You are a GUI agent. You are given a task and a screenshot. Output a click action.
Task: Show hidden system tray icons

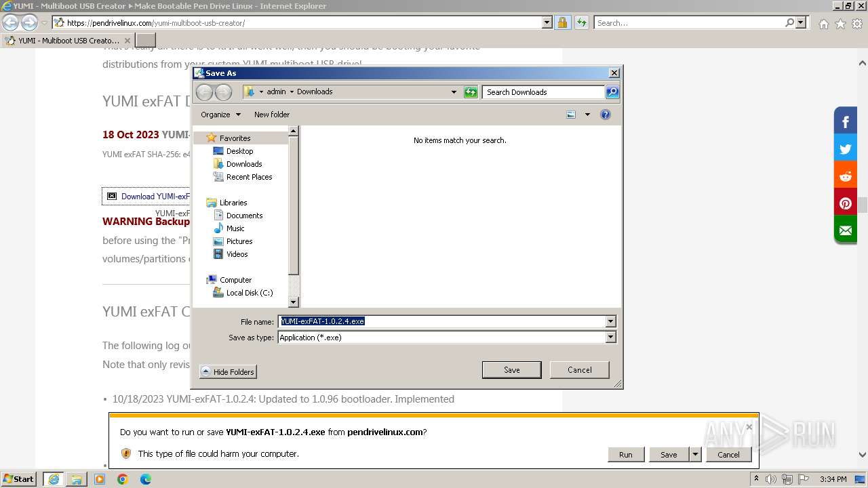click(756, 479)
